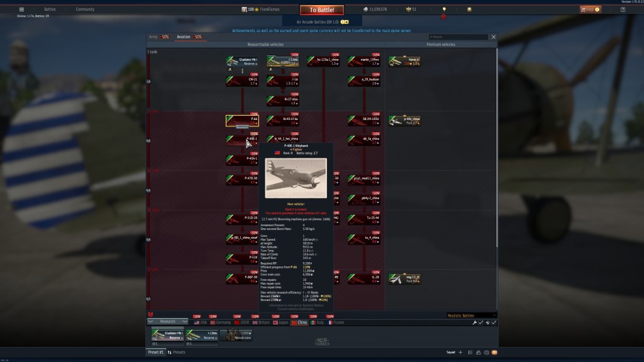The width and height of the screenshot is (644, 362).
Task: Toggle the rightmost checkbox beside the wrench
Action: pyautogui.click(x=494, y=322)
